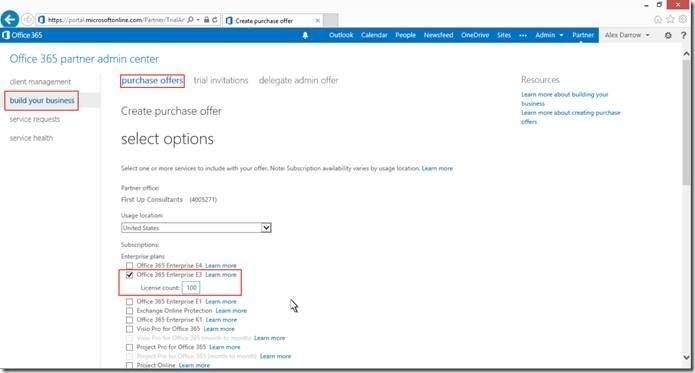The width and height of the screenshot is (695, 373).
Task: Open the Usage location dropdown
Action: (x=196, y=228)
